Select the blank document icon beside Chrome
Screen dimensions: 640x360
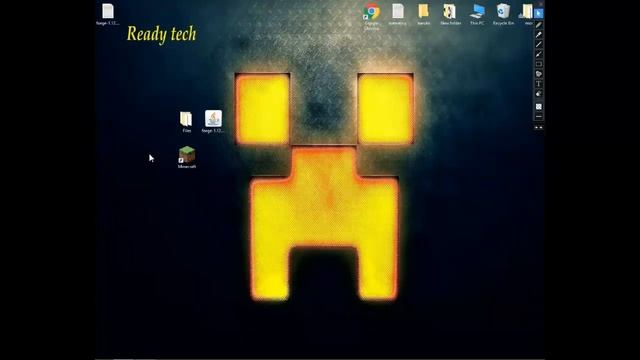[x=398, y=14]
